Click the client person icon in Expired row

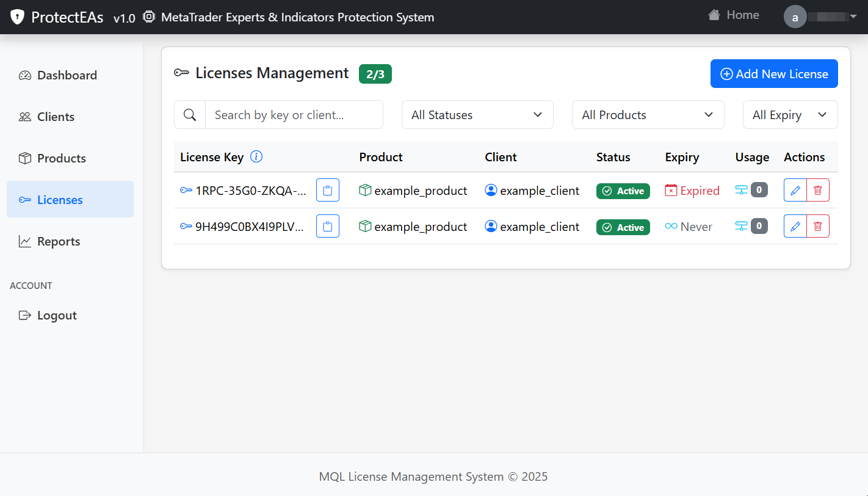tap(491, 190)
